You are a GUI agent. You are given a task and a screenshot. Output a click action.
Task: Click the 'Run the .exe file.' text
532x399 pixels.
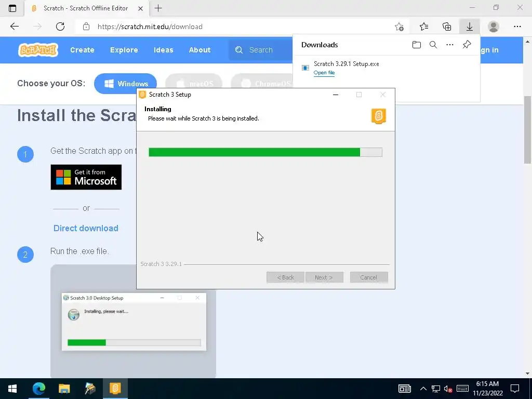[x=79, y=251]
